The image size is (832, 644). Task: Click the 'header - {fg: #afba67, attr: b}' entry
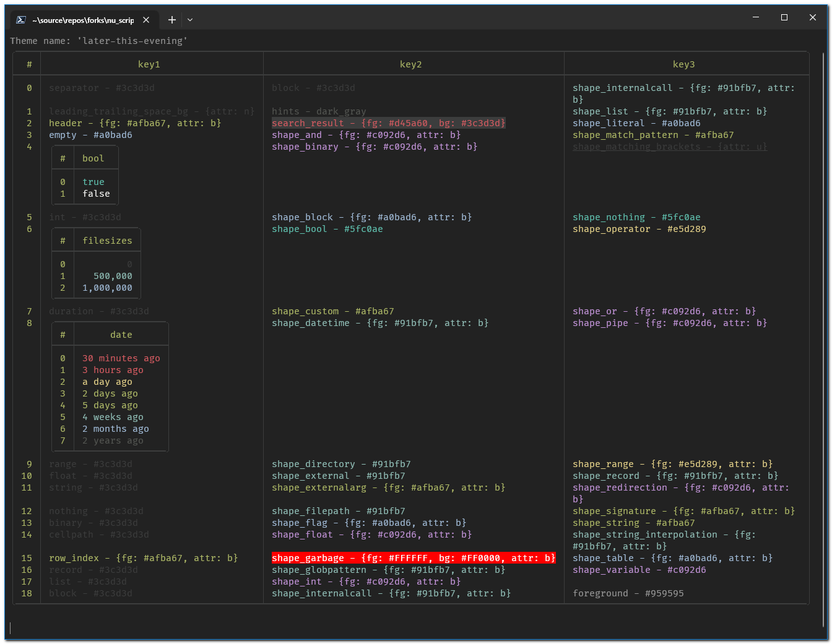pos(135,123)
